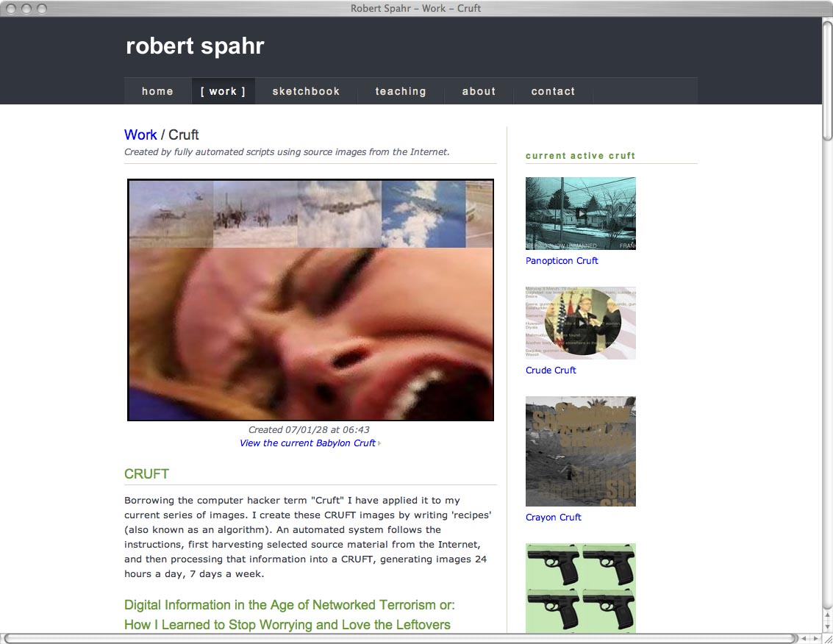Click "Digital Information in the Age" heading

(x=290, y=605)
